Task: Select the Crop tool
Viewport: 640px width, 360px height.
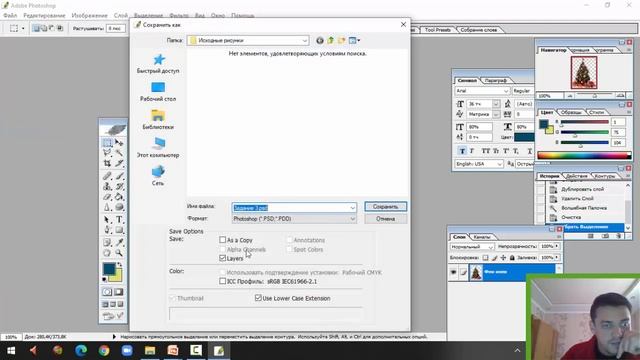Action: (x=107, y=164)
